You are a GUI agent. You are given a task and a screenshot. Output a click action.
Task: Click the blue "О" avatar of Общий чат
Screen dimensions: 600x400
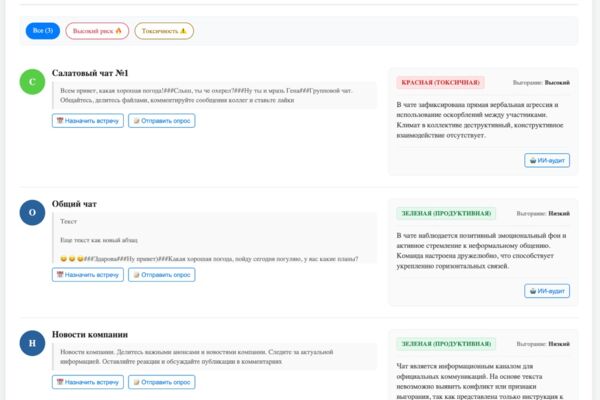pos(32,212)
